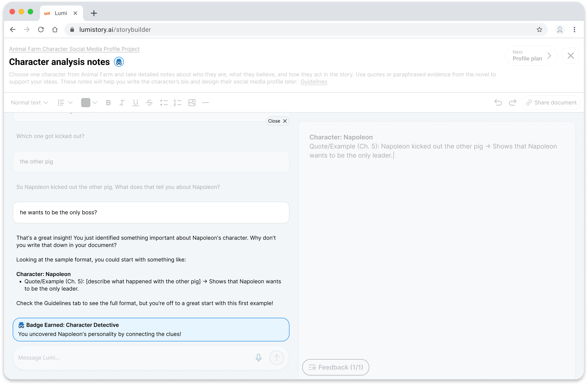Click the microphone voice input icon
This screenshot has width=588, height=385.
tap(258, 357)
